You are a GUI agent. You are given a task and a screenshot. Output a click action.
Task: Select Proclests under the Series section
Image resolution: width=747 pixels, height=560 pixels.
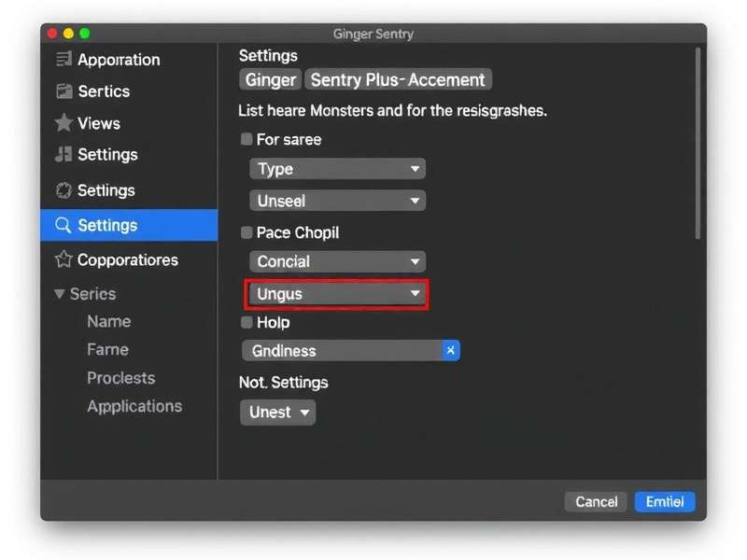pyautogui.click(x=121, y=377)
